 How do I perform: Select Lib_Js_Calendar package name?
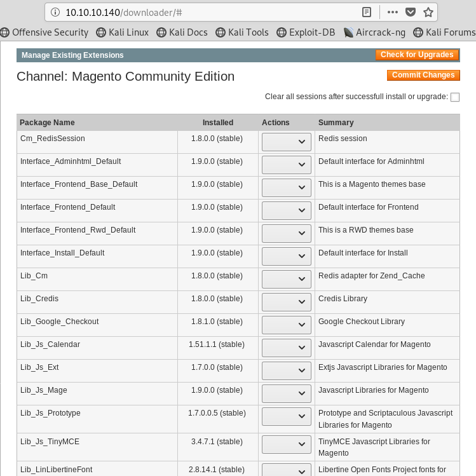pyautogui.click(x=50, y=344)
